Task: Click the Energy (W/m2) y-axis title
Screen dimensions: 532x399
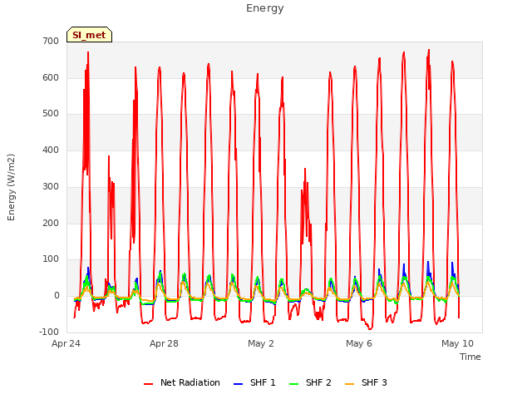Action: pyautogui.click(x=11, y=187)
